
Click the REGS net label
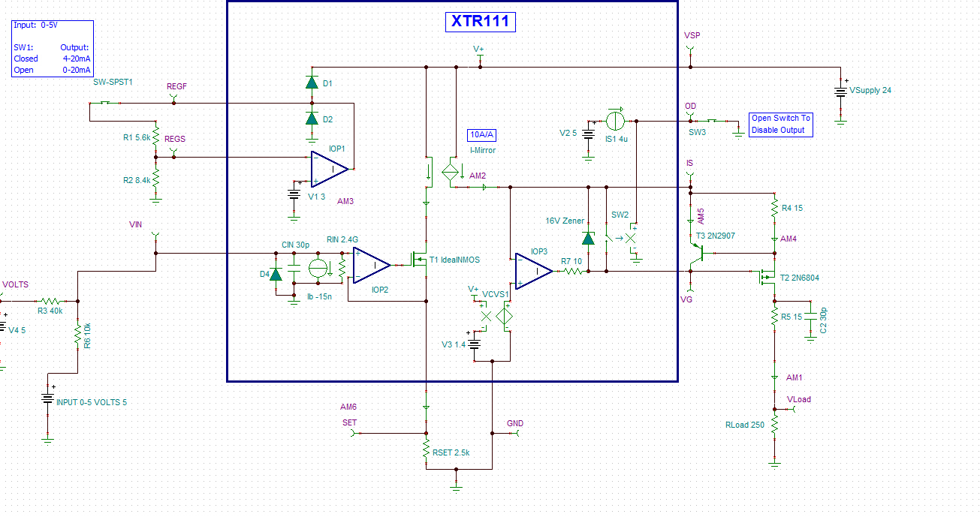click(x=175, y=139)
